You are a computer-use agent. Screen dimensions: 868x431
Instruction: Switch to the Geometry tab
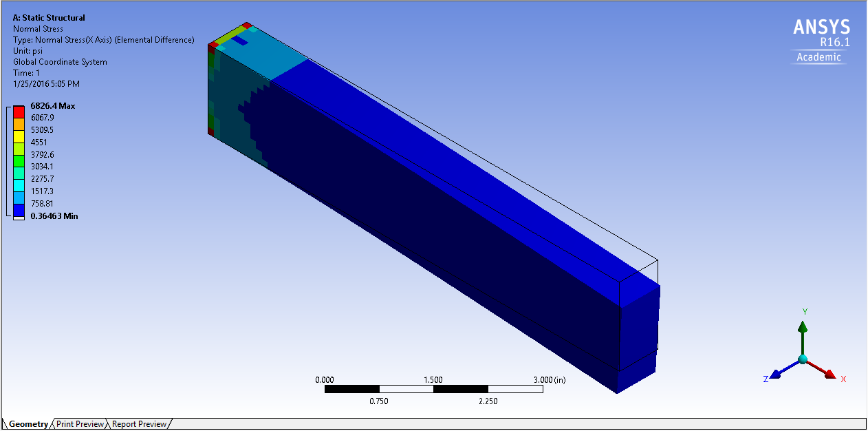(x=28, y=424)
